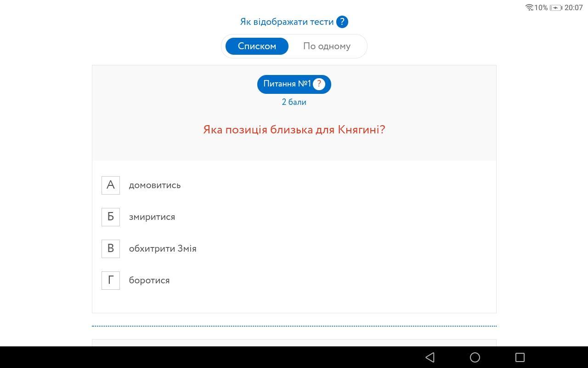588x368 pixels.
Task: Switch to the По одному display mode
Action: click(327, 46)
